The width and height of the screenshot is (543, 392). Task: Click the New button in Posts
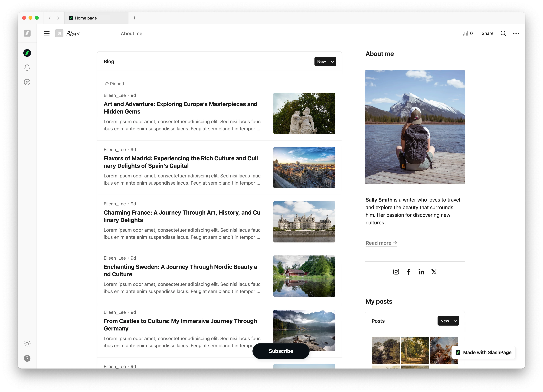coord(444,321)
